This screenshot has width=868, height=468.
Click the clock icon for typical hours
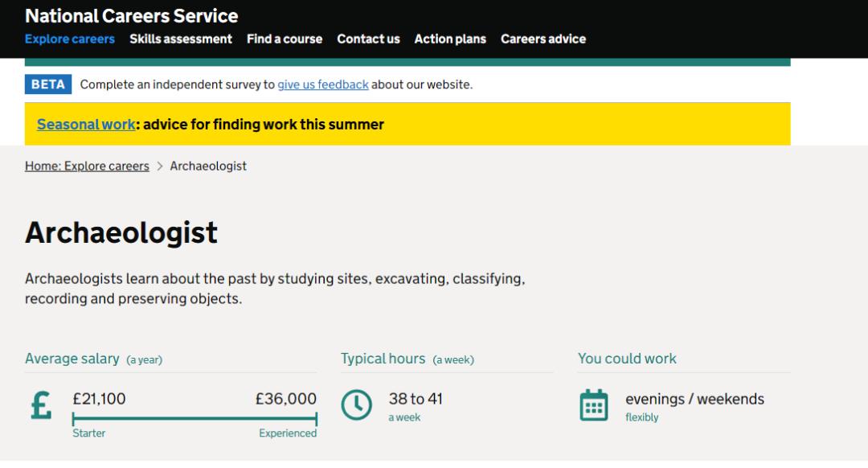(x=357, y=404)
